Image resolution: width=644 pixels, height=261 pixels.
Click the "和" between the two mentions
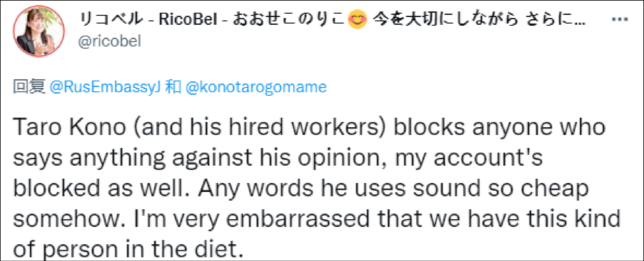[173, 87]
